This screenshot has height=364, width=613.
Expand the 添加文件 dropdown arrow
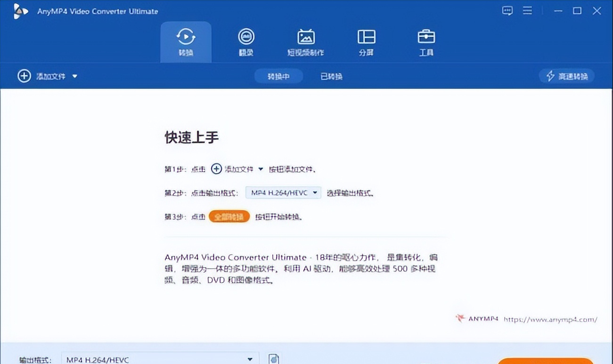click(75, 76)
